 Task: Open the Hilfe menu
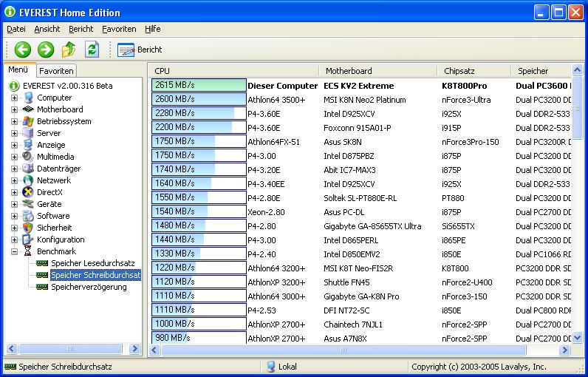coord(153,29)
